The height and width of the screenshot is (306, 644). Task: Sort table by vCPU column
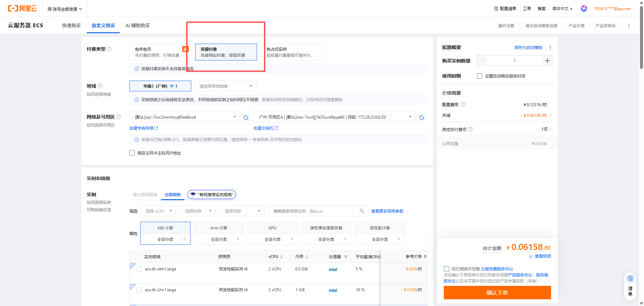click(x=282, y=257)
